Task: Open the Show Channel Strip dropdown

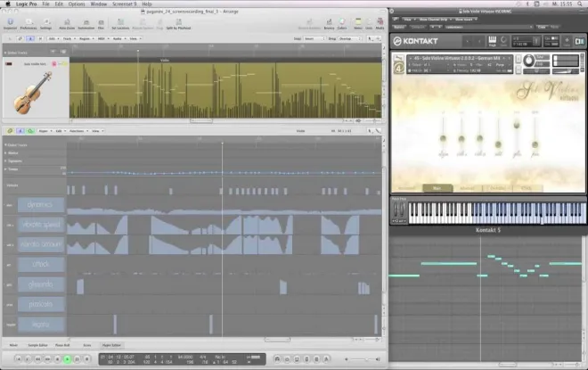Action: tap(434, 19)
